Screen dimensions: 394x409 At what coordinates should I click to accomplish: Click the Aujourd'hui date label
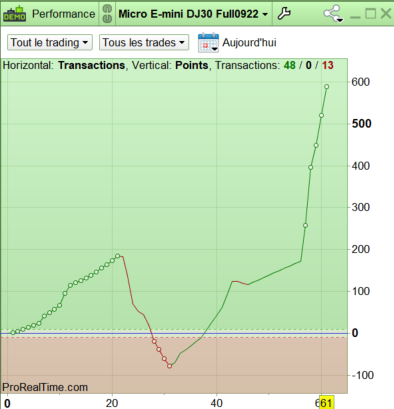pyautogui.click(x=249, y=43)
